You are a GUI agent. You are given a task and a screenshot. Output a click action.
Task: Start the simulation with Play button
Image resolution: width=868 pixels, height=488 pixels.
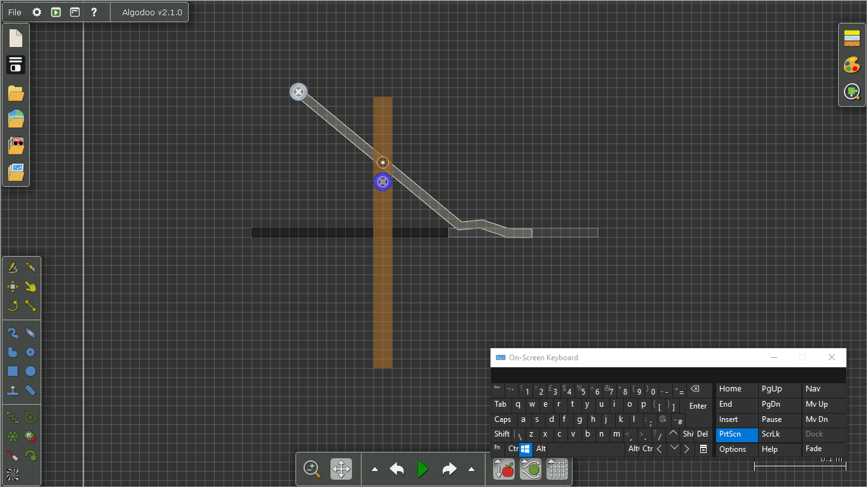423,470
